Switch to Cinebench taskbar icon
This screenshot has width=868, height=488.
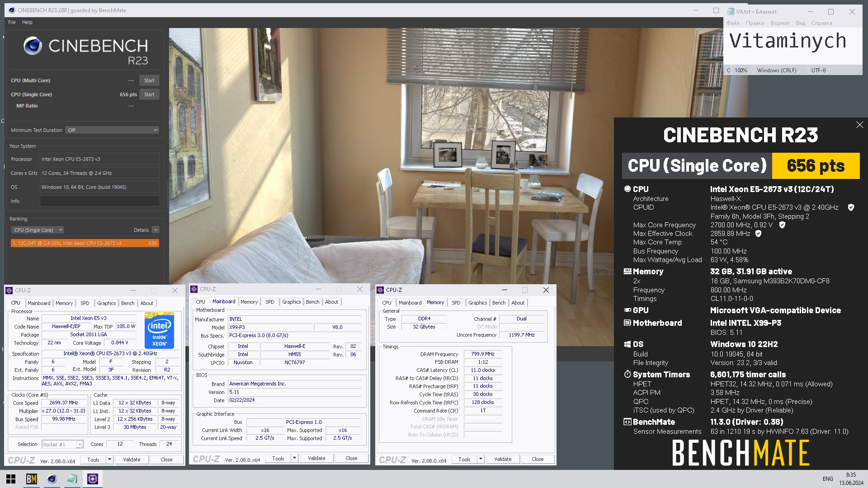(x=52, y=479)
